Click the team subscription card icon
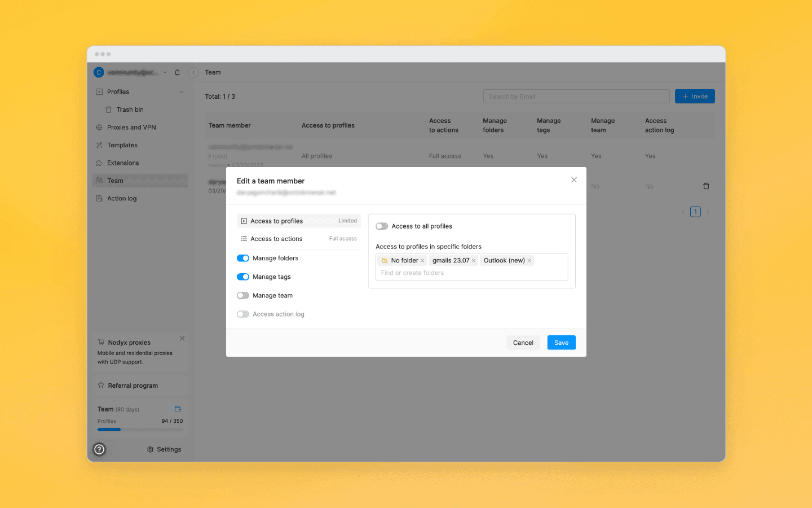Screen dimensions: 812x508 click(178, 409)
